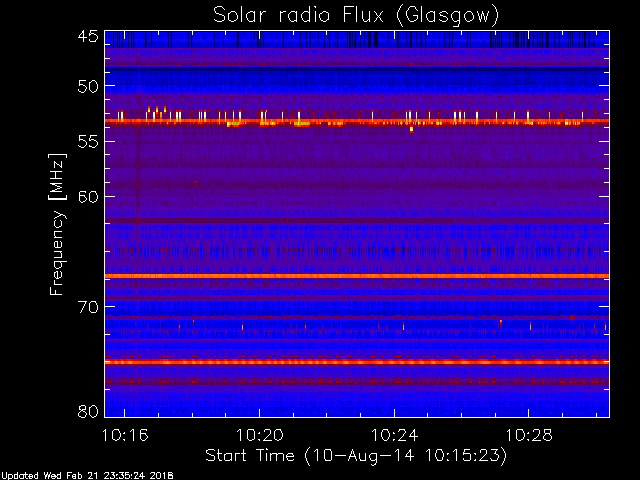Image resolution: width=640 pixels, height=480 pixels.
Task: Click the bright emission band near 53 MHz
Action: [357, 121]
